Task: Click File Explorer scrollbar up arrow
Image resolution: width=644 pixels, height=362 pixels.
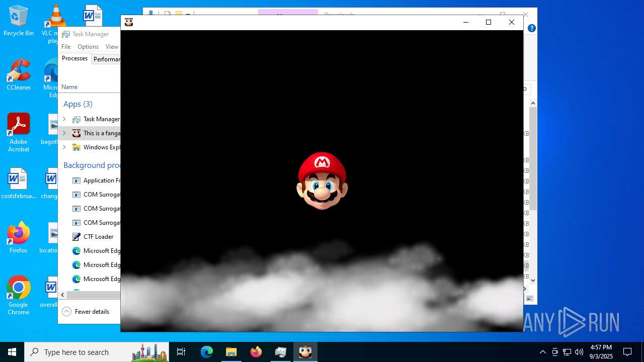Action: tap(533, 103)
